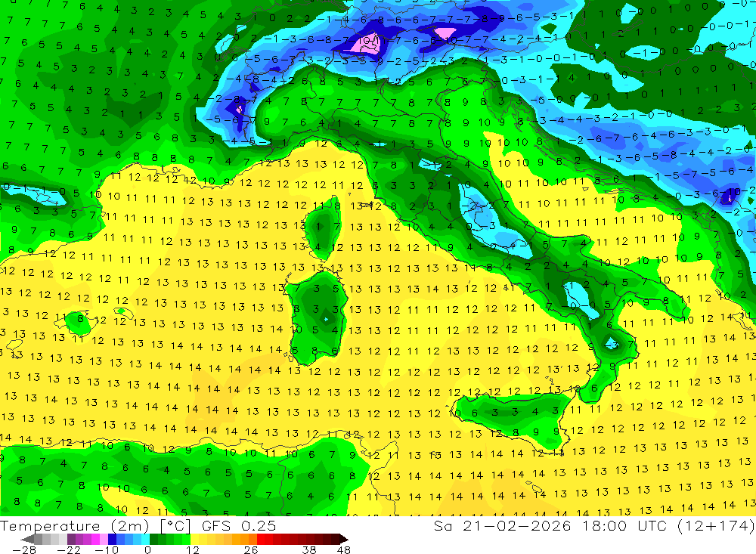The width and height of the screenshot is (756, 554).
Task: Click the "-28" legend scale label
Action: coord(24,549)
